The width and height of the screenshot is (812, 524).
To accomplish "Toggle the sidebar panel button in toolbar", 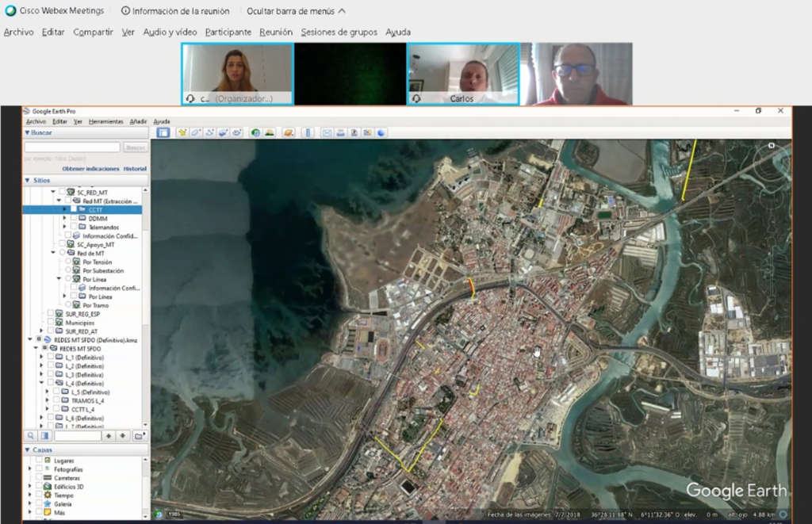I will [x=163, y=132].
